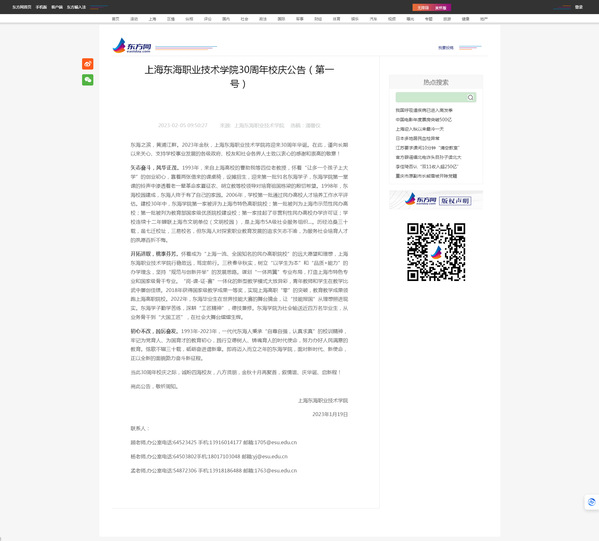Go to 首页 in the navigation bar
Screen dimensions: 599x541
pyautogui.click(x=115, y=19)
